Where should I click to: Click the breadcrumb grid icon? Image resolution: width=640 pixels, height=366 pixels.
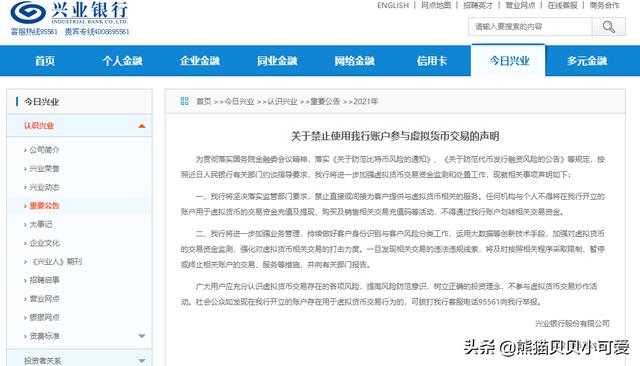click(184, 101)
